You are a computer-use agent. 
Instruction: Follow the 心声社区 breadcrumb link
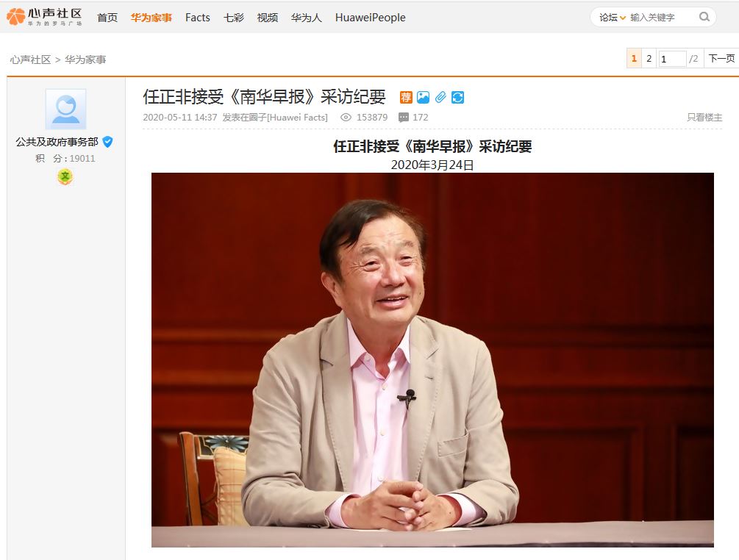coord(30,60)
